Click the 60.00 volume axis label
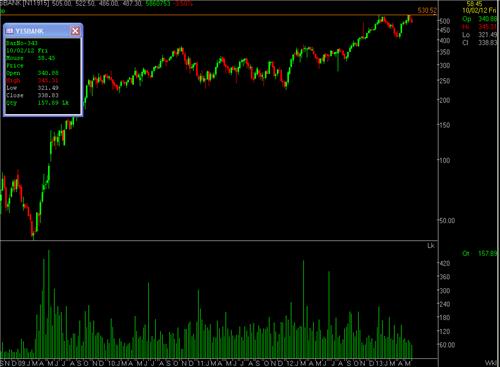Viewport: 500px width, 367px height. (447, 345)
